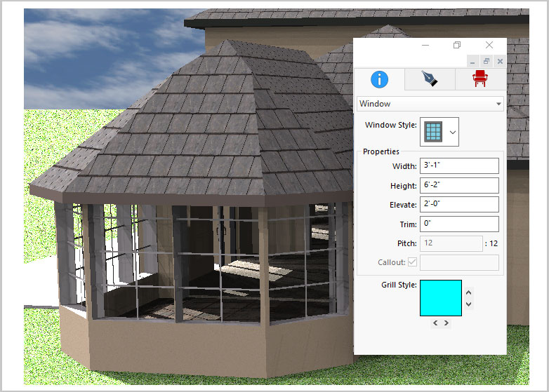Switch to the pen Appearance tab
Screen dimensions: 549x392
[x=430, y=79]
